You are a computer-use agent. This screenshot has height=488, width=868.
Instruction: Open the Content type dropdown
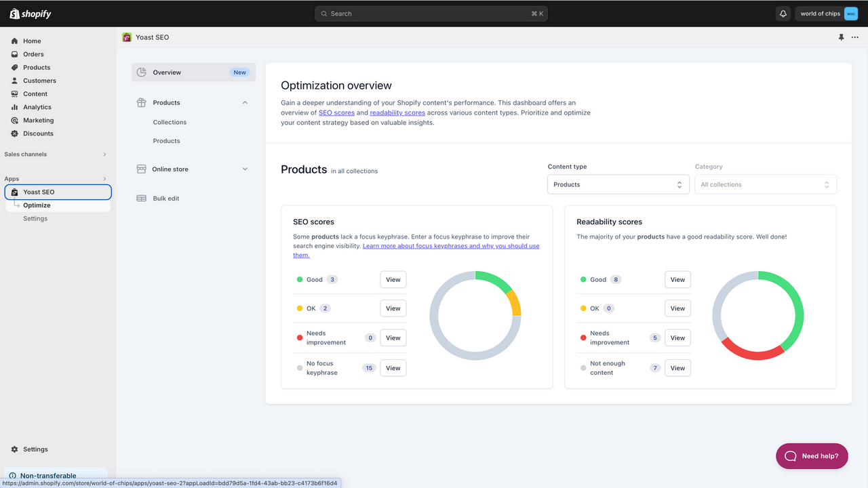click(x=618, y=184)
